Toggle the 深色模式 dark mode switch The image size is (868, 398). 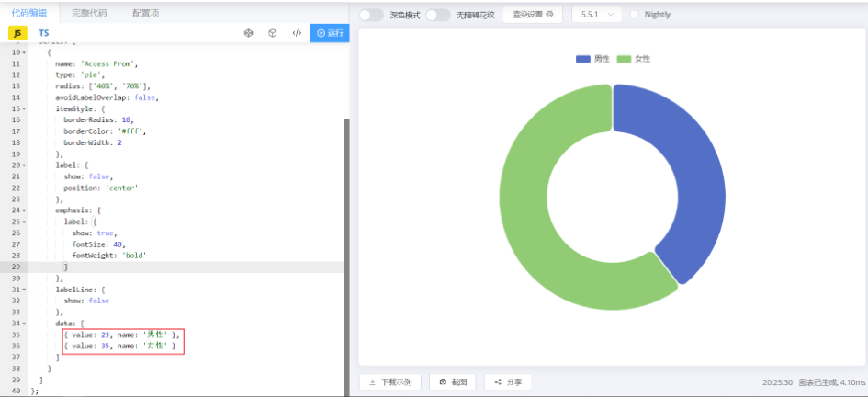pos(371,15)
